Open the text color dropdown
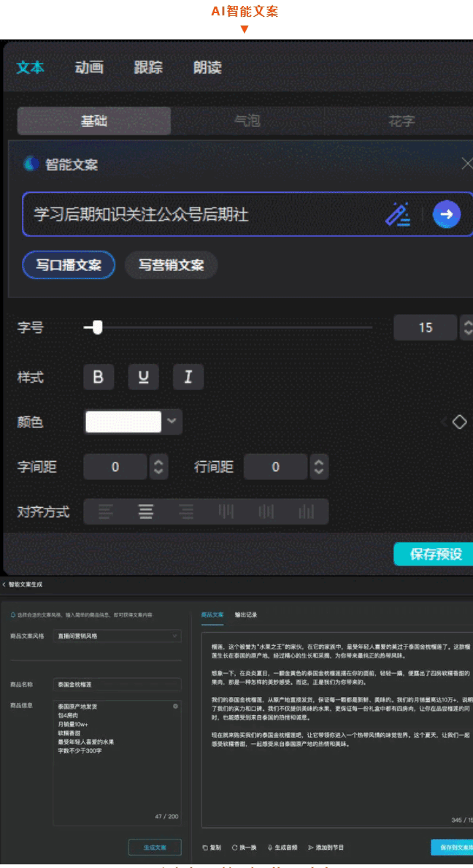This screenshot has width=473, height=868. [x=172, y=422]
